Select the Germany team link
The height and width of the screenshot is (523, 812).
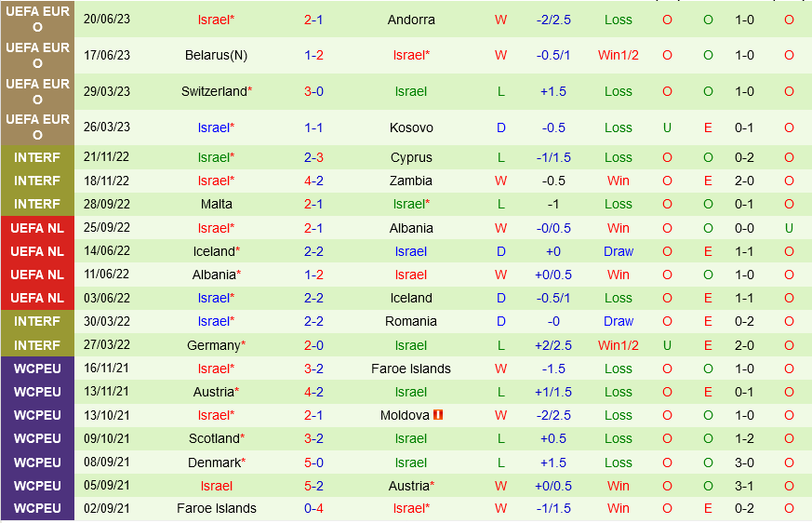pyautogui.click(x=213, y=345)
